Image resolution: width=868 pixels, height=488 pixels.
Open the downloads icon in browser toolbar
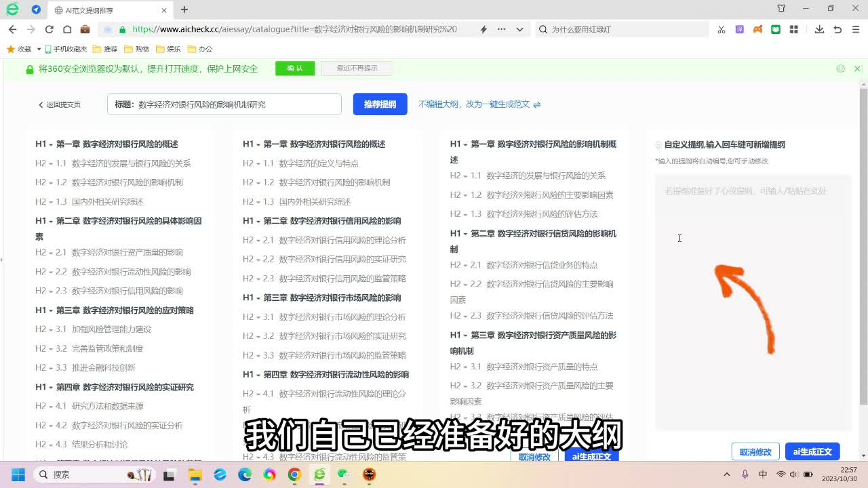[x=819, y=29]
